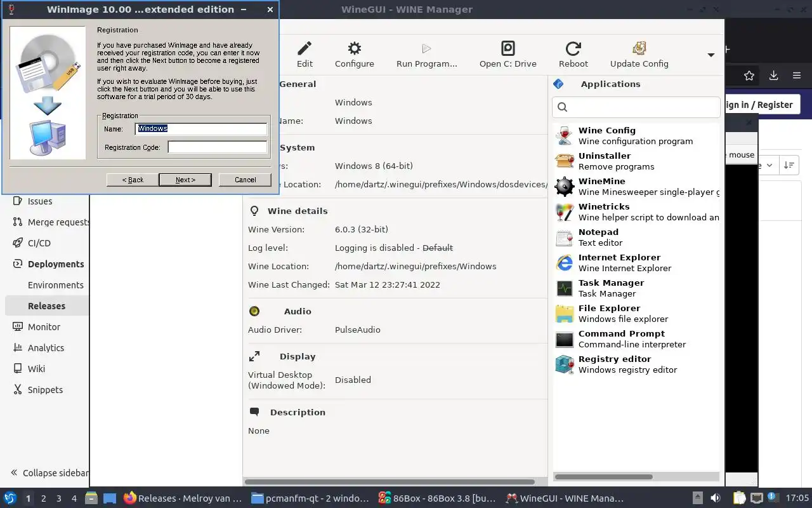Launch Command Prompt application icon
The image size is (812, 508).
pos(564,338)
